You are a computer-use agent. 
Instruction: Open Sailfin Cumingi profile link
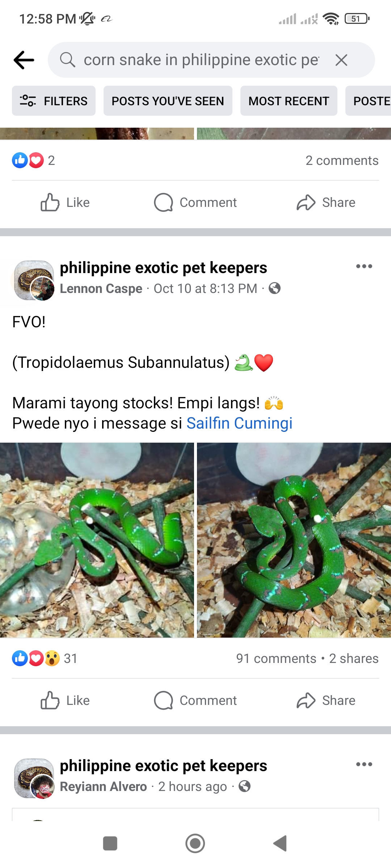[x=239, y=423]
